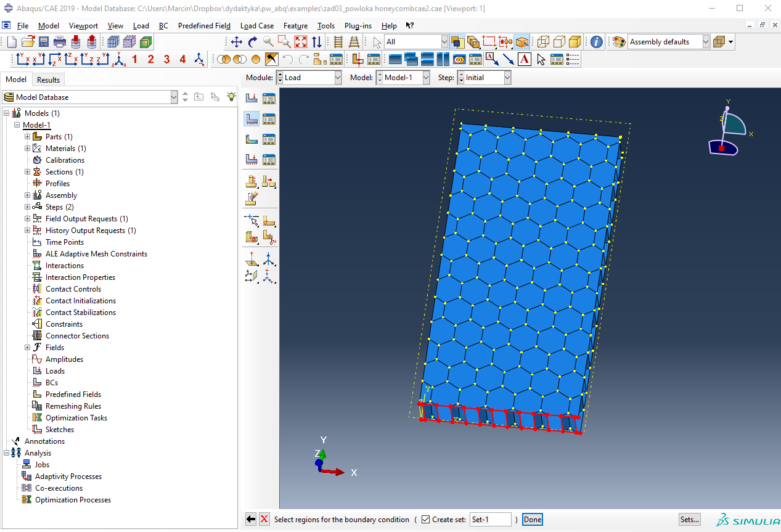Click the Create Load tool icon
The height and width of the screenshot is (532, 781).
pos(251,98)
